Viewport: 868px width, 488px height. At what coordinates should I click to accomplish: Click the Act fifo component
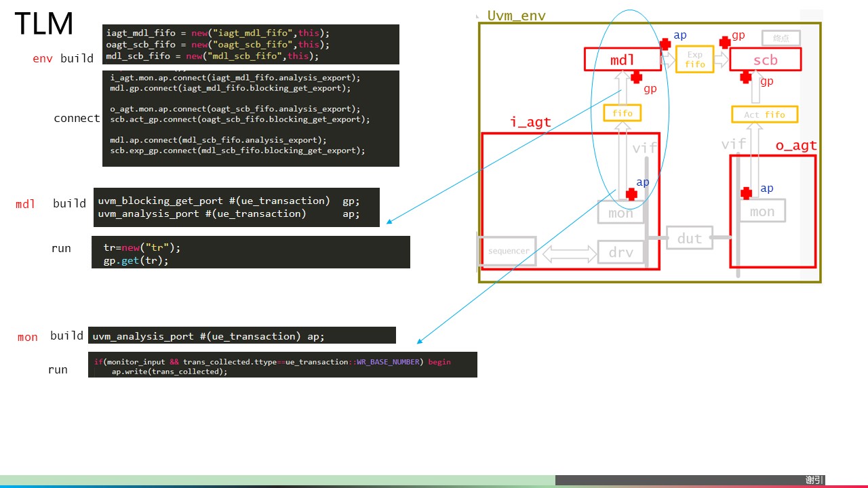[764, 114]
